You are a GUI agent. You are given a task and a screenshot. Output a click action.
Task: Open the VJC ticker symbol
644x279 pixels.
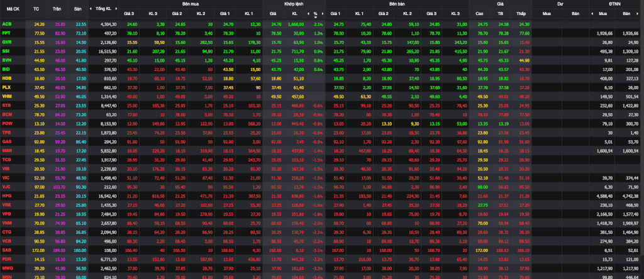coord(6,186)
